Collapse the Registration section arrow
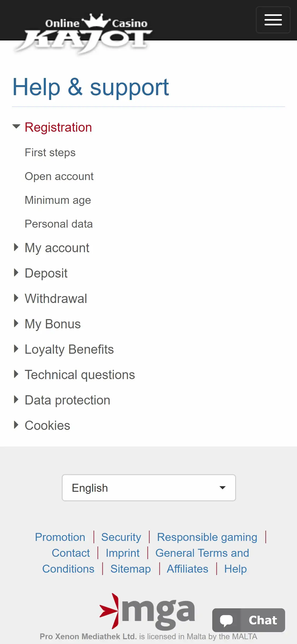This screenshot has height=644, width=297. (16, 127)
